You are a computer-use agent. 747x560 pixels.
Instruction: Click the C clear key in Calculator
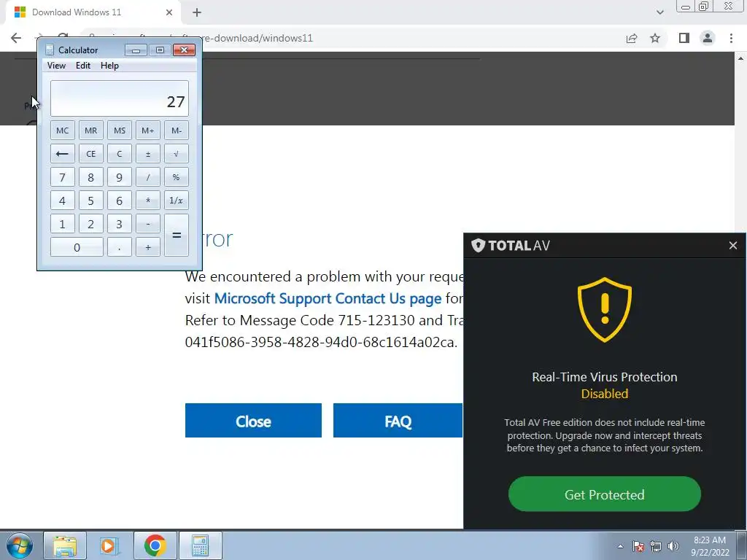pyautogui.click(x=120, y=154)
